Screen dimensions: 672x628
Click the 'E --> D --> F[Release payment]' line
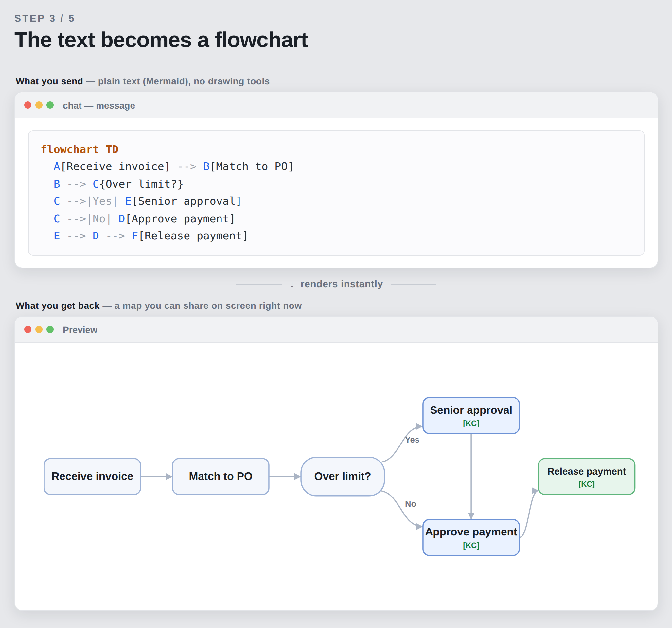point(151,236)
